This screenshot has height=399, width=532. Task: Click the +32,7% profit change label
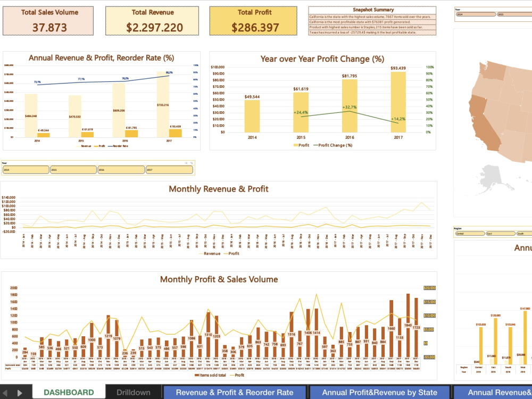pos(350,107)
